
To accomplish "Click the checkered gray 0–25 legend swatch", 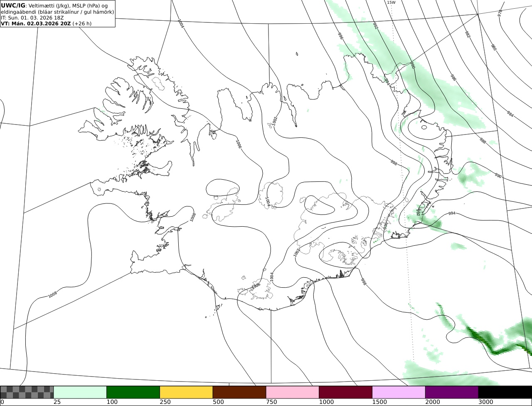I will [27, 392].
